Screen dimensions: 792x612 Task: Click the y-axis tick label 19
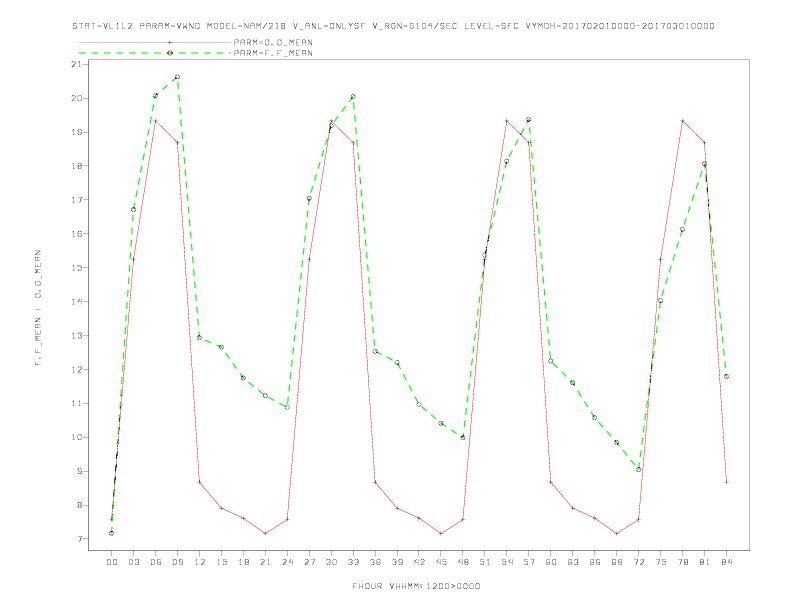click(x=76, y=132)
